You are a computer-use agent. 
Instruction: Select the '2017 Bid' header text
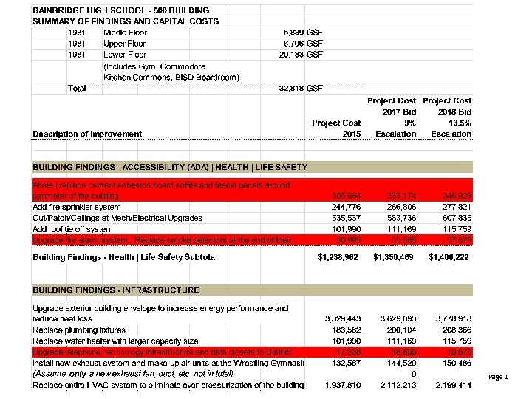[399, 112]
